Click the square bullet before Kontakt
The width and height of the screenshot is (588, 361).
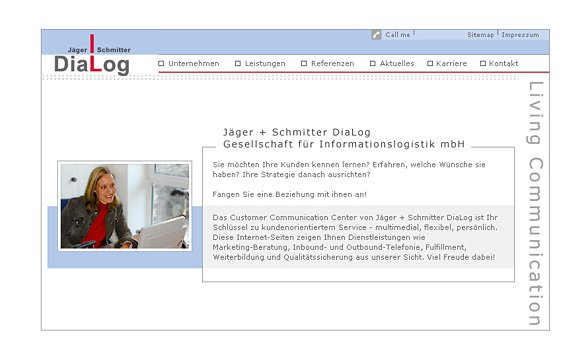[483, 63]
